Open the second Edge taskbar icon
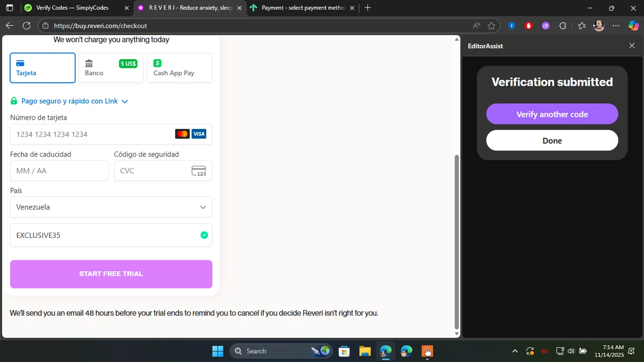This screenshot has width=644, height=362. click(x=406, y=351)
